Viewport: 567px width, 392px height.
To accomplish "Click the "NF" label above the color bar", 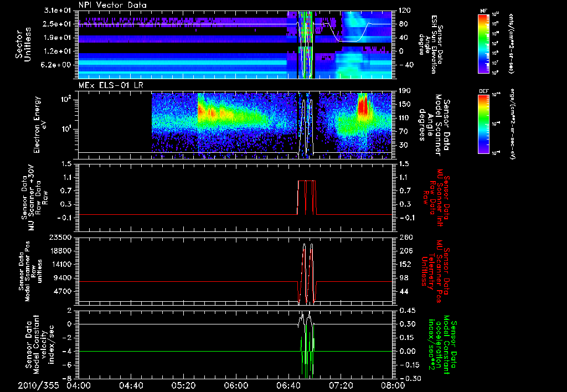I will click(483, 11).
